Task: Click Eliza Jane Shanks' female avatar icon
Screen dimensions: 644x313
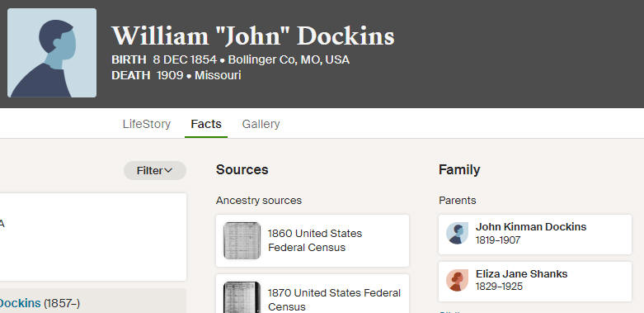Action: pos(457,281)
